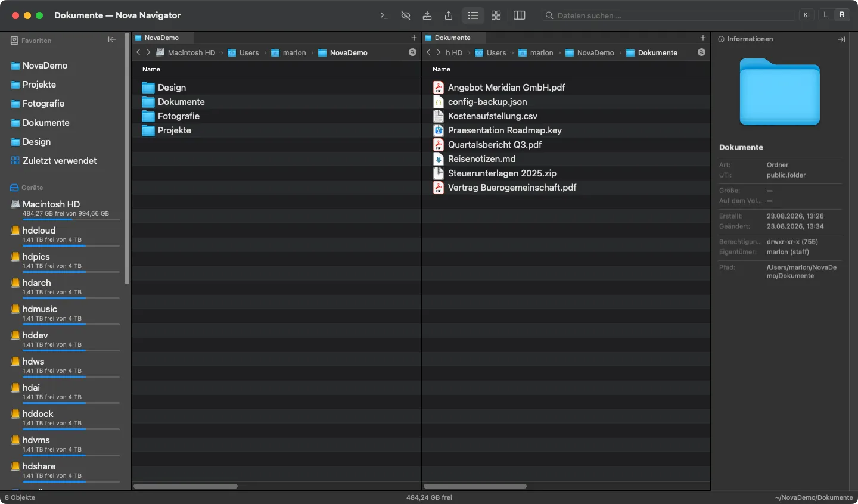Viewport: 858px width, 504px height.
Task: Select "Quartalsbericht Q3.pdf" file
Action: point(566,145)
